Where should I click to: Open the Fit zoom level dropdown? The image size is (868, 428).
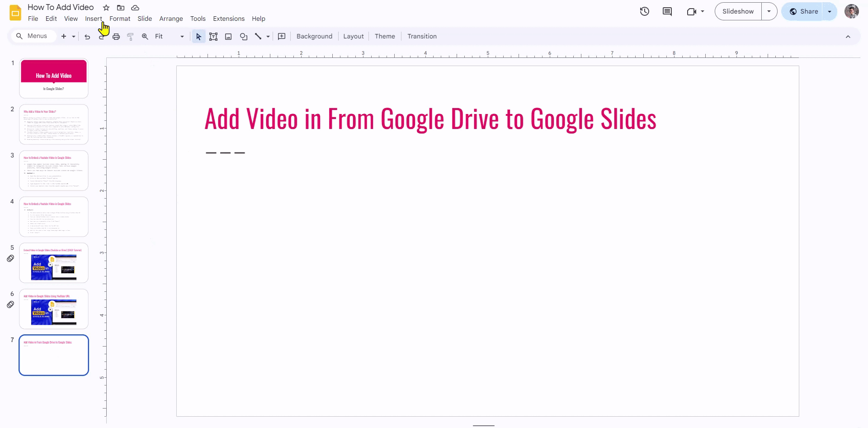[x=181, y=36]
